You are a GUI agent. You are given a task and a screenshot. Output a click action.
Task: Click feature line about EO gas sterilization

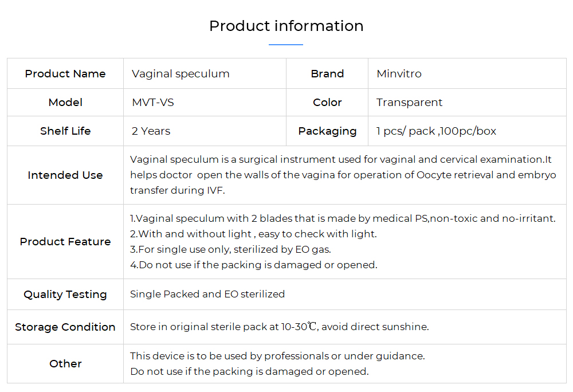pyautogui.click(x=230, y=249)
